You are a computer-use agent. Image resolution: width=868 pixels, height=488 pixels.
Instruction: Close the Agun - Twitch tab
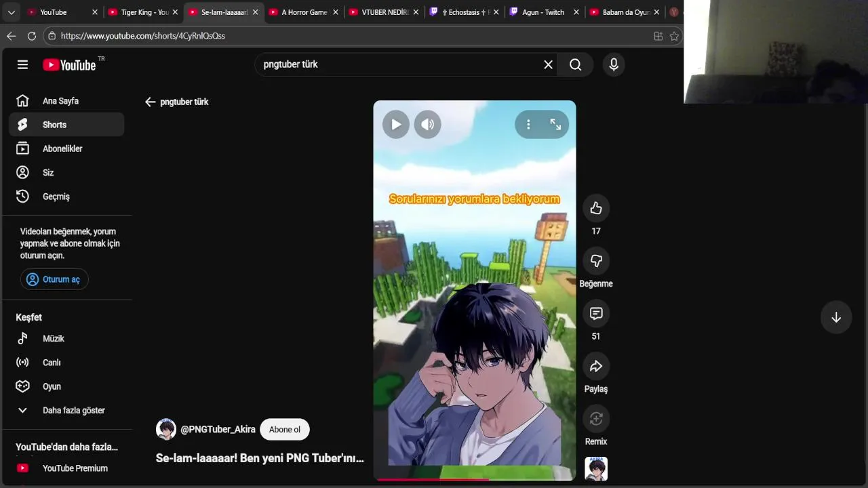coord(576,12)
